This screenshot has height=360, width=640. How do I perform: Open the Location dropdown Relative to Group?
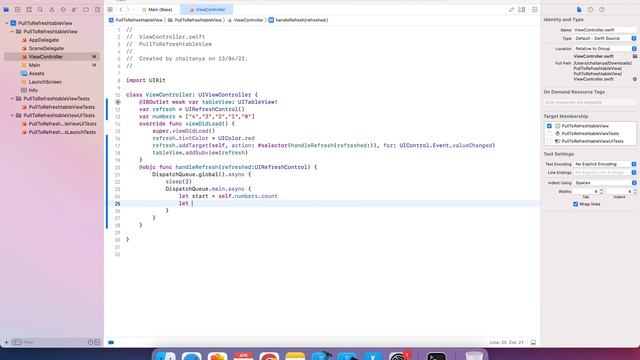click(x=605, y=49)
